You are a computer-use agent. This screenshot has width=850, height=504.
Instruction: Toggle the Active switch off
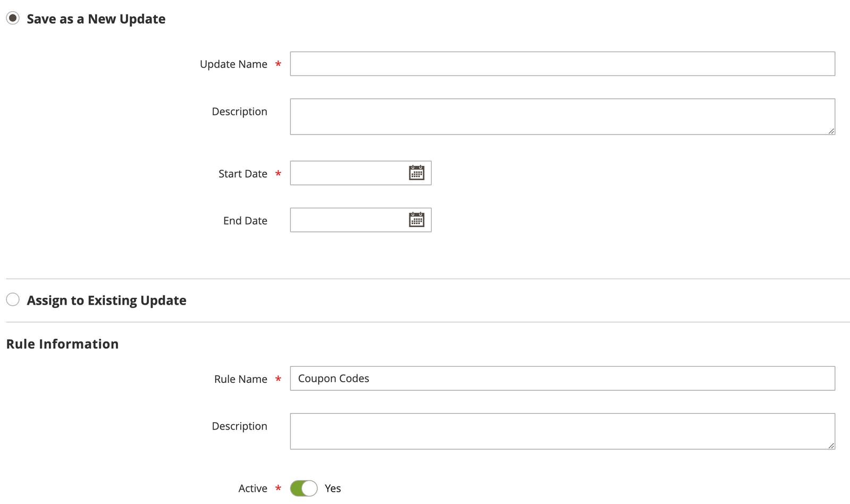[304, 488]
